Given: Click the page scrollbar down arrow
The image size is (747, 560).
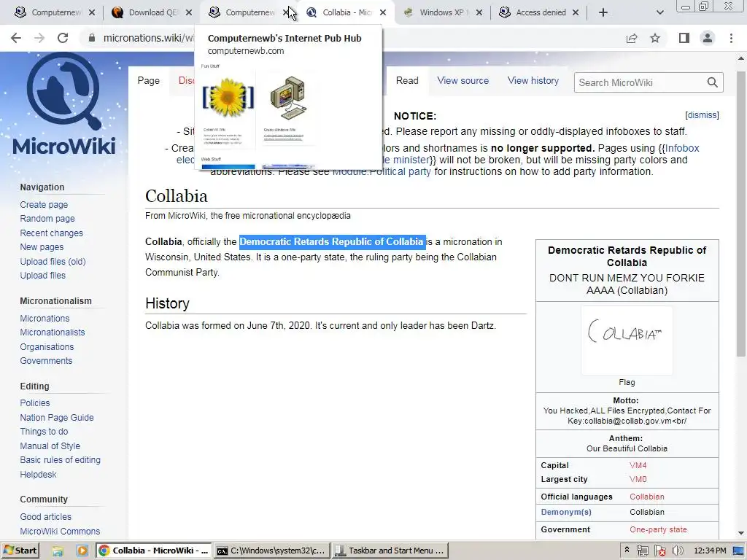Looking at the screenshot, I should click(x=741, y=533).
